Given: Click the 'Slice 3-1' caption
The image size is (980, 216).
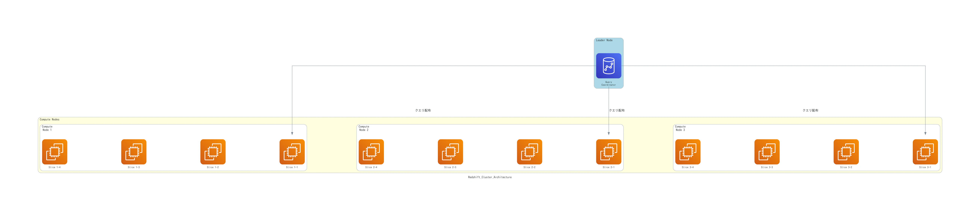Looking at the screenshot, I should coord(925,167).
